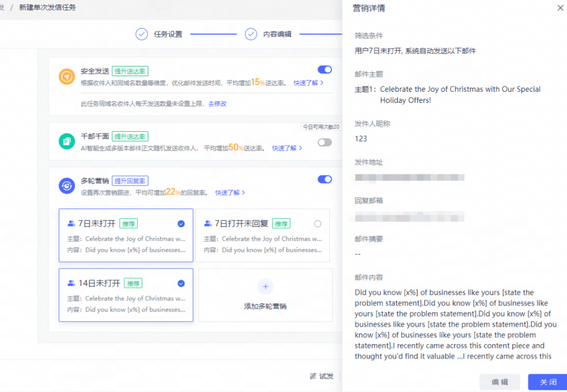Disable the 多轮营销 toggle switch
The height and width of the screenshot is (392, 567).
[x=325, y=179]
